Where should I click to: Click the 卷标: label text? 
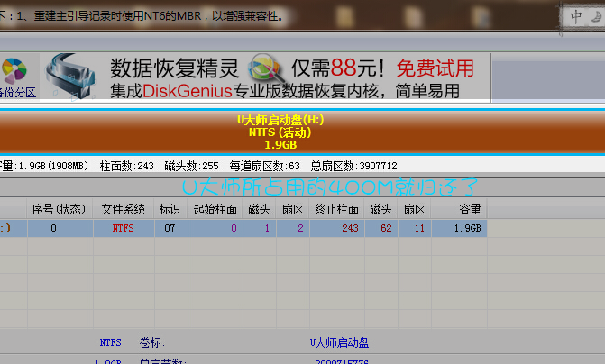[x=151, y=342]
